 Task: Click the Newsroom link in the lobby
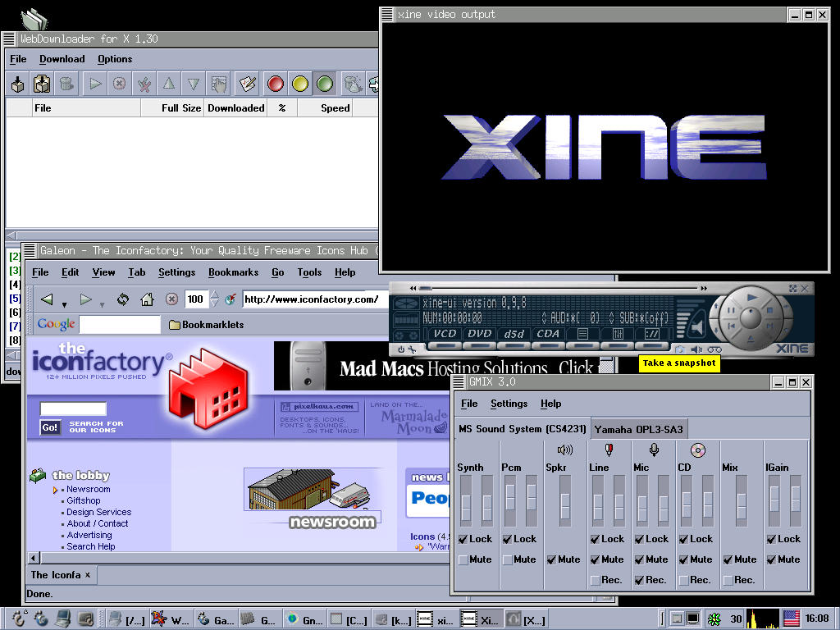(89, 489)
